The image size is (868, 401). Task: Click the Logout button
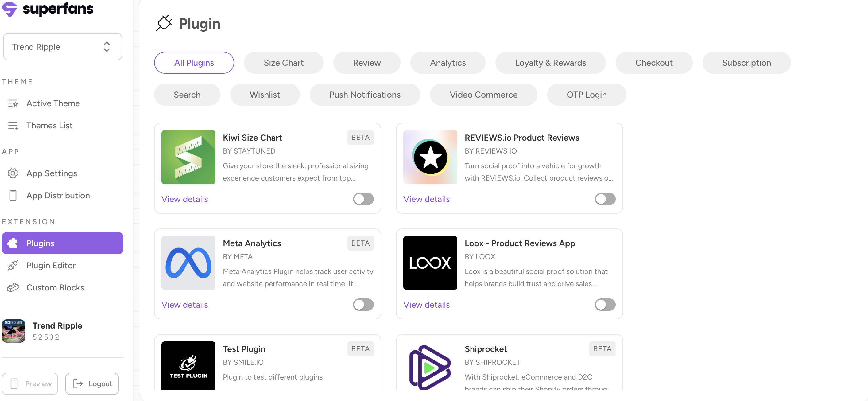[x=92, y=383]
